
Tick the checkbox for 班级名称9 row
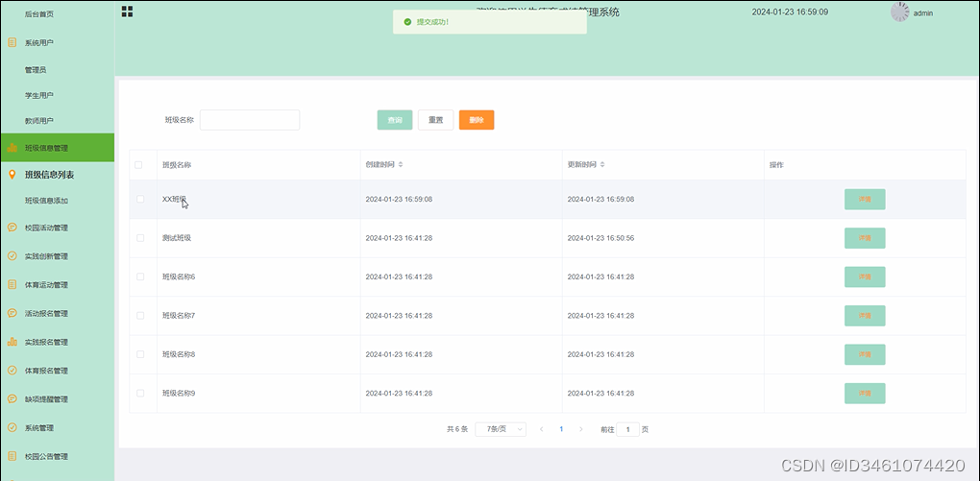[140, 393]
